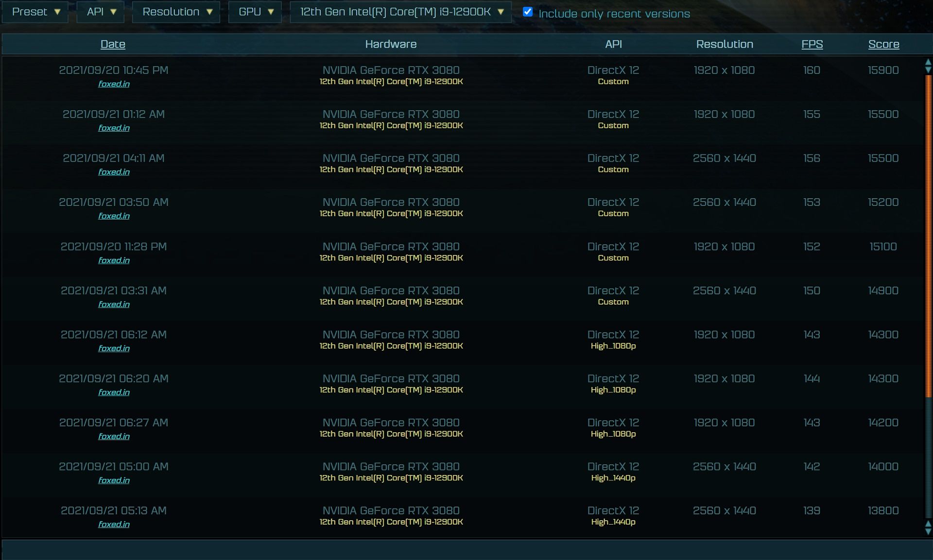Open the API filter dropdown
The width and height of the screenshot is (933, 560).
(101, 12)
